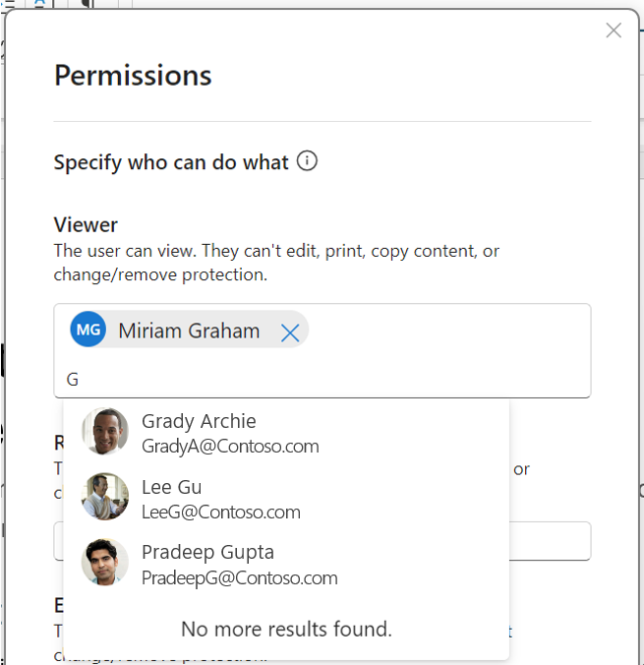Image resolution: width=644 pixels, height=665 pixels.
Task: Select Grady Archie from the suggestions
Action: [x=199, y=422]
